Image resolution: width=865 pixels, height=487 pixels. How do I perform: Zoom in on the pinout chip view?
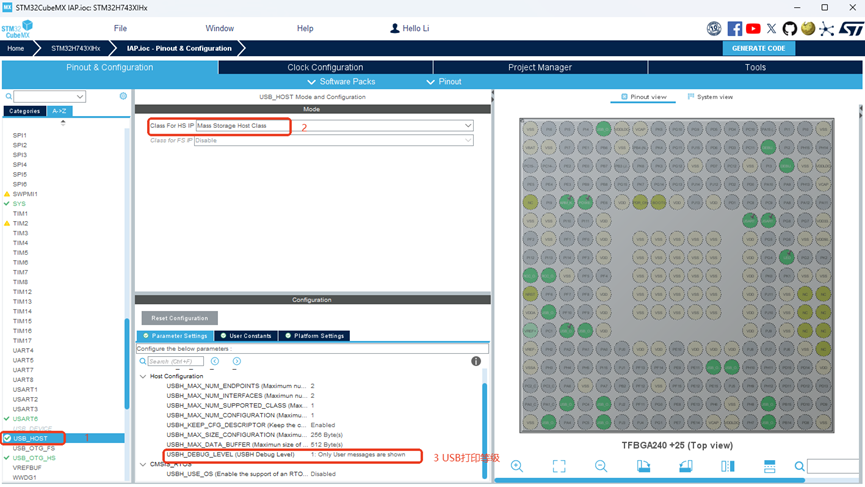pyautogui.click(x=517, y=466)
